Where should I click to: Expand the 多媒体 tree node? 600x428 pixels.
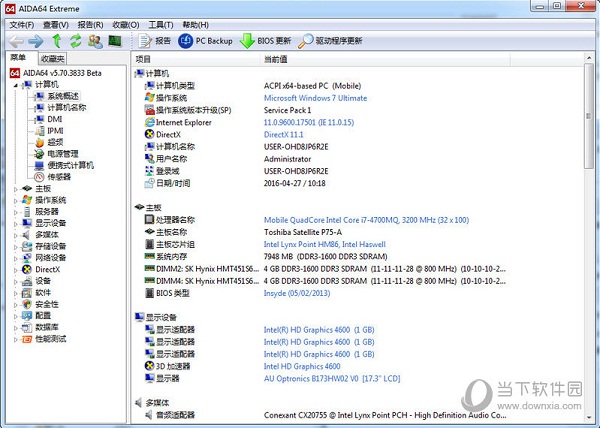tap(16, 235)
